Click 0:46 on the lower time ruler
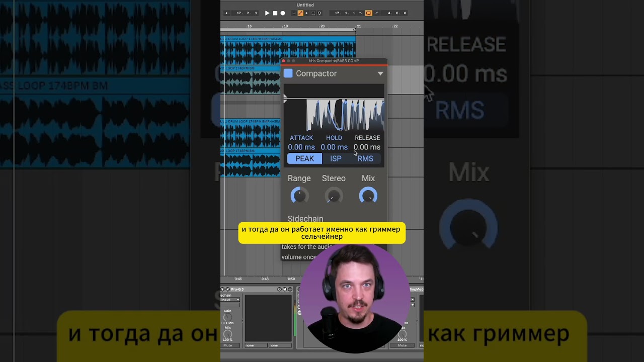Screen dimensions: 644x362 (238, 279)
